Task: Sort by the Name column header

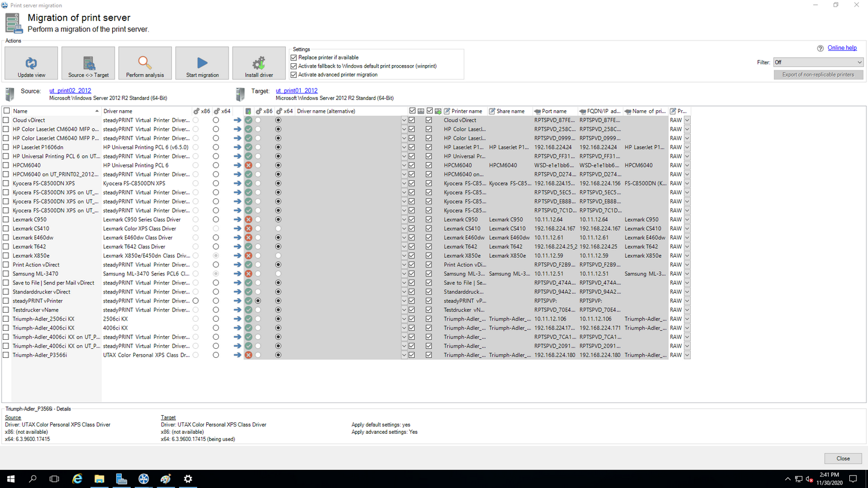Action: pyautogui.click(x=56, y=111)
